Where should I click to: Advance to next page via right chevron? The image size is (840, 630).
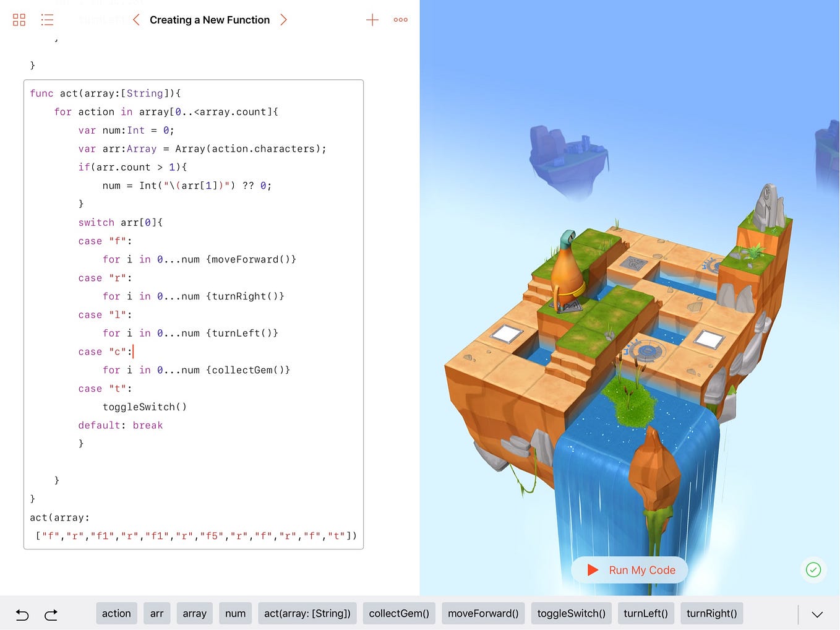tap(284, 19)
